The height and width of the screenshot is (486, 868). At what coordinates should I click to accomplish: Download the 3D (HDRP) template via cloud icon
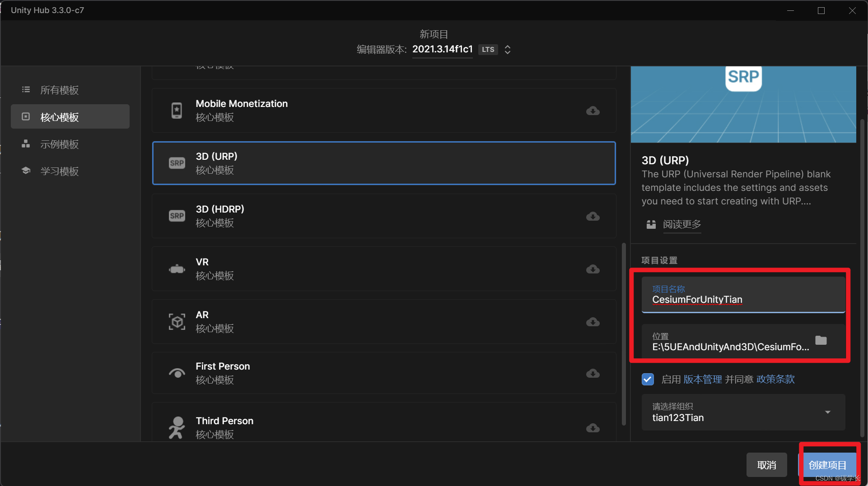[593, 216]
